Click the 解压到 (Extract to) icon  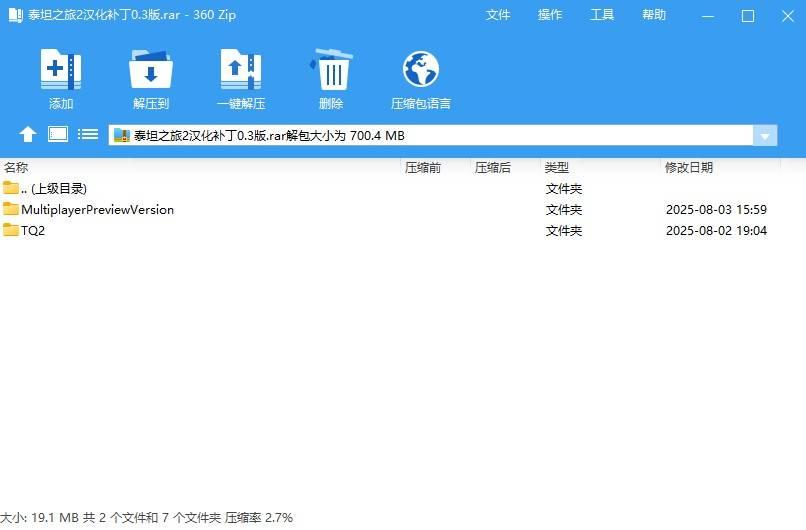151,70
